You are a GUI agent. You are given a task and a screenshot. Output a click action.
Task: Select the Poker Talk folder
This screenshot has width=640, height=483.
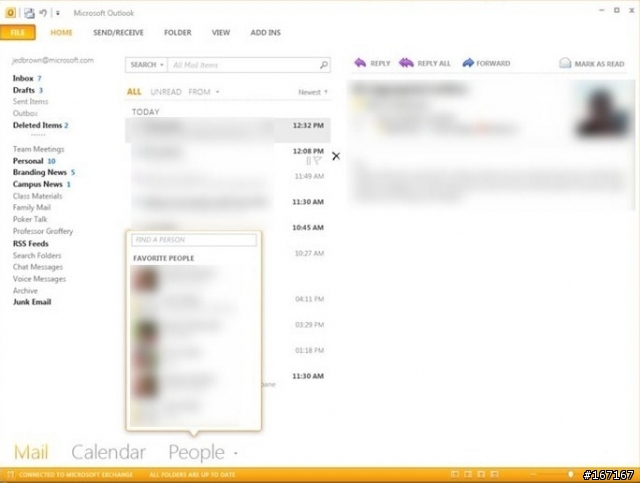[30, 219]
